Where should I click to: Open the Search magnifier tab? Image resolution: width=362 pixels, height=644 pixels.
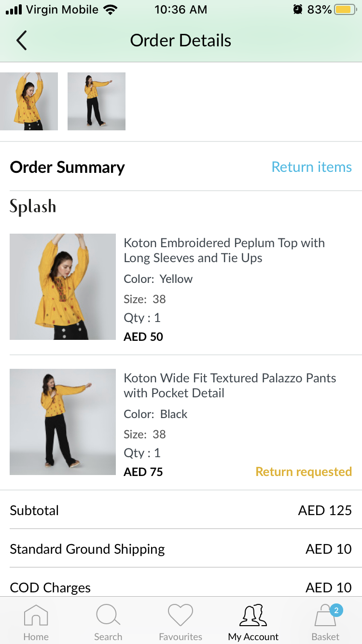point(108,616)
